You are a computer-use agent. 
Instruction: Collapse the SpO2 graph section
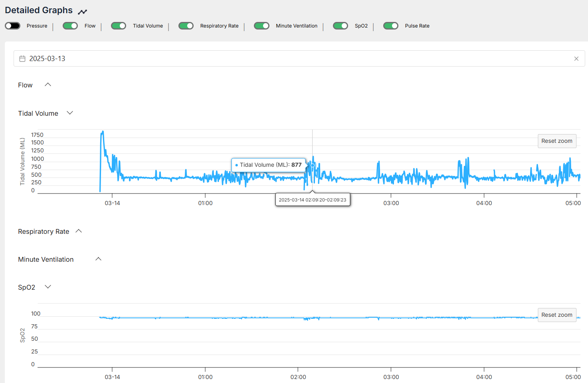[48, 287]
